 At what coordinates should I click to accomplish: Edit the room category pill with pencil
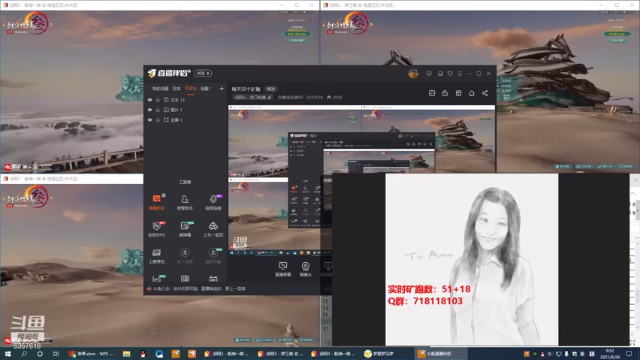[x=253, y=97]
